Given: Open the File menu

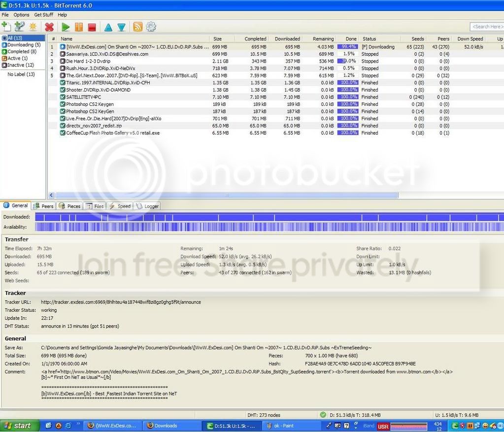Looking at the screenshot, I should tap(5, 15).
